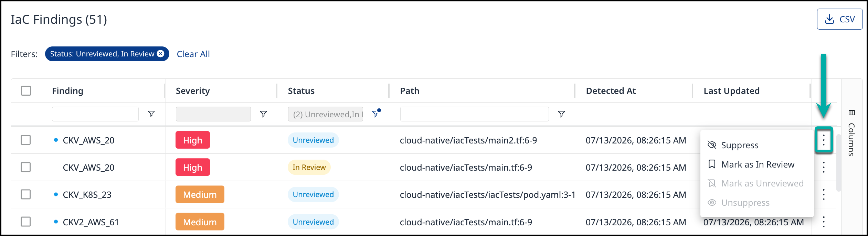Click the Finding filter text field

point(95,114)
